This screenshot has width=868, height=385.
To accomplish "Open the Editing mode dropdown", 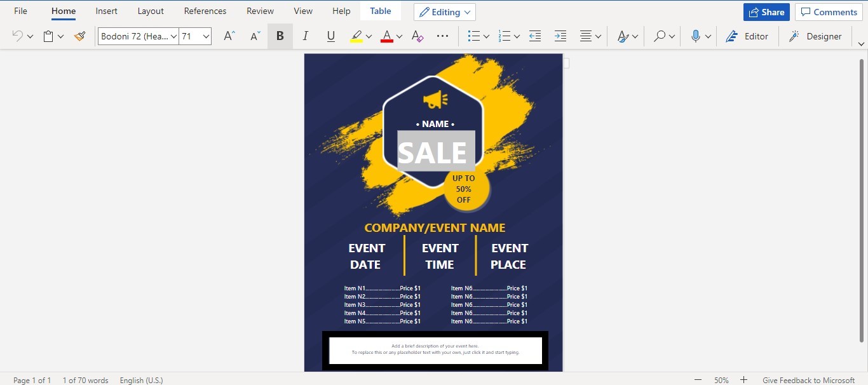I will (x=444, y=11).
